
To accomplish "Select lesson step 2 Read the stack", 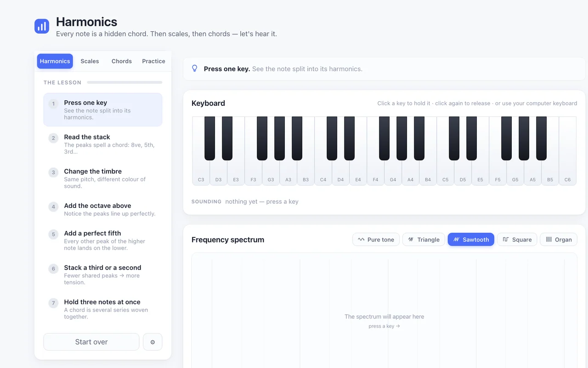I will (103, 144).
